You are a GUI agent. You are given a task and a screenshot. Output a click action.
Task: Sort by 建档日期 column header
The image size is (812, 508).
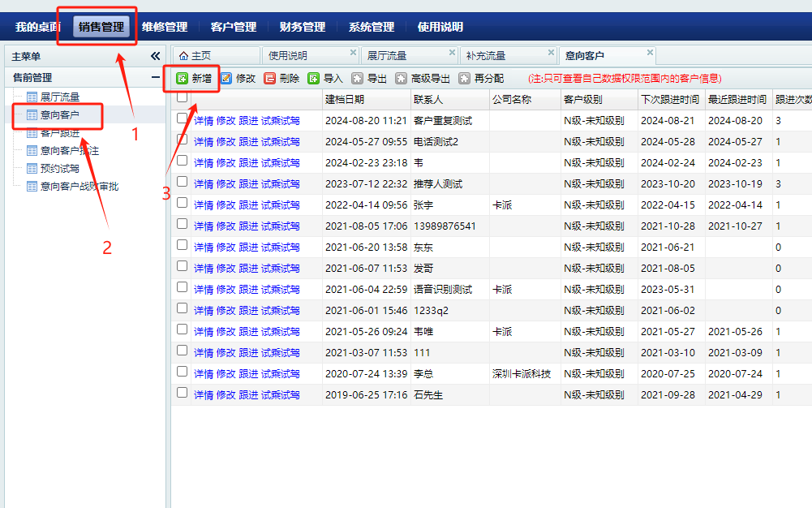(x=345, y=99)
